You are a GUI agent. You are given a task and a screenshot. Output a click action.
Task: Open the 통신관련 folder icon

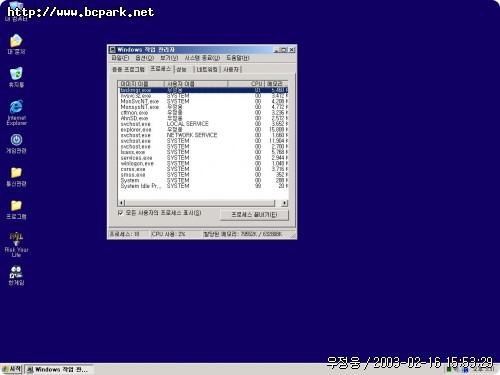16,177
